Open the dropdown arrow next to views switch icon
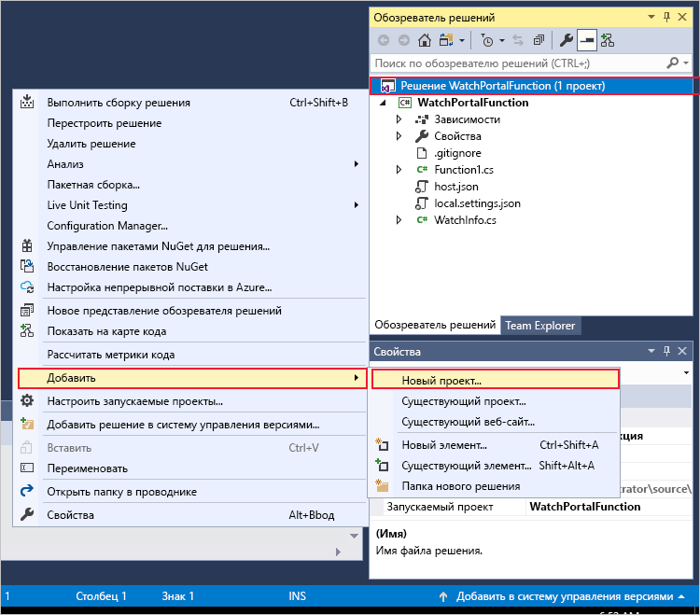700x615 pixels. coord(462,41)
